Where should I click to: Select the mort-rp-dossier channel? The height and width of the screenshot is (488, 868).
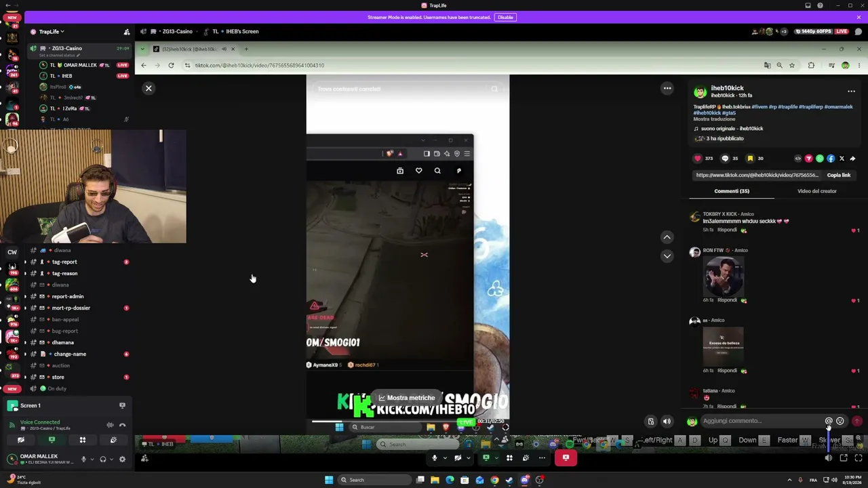(71, 308)
